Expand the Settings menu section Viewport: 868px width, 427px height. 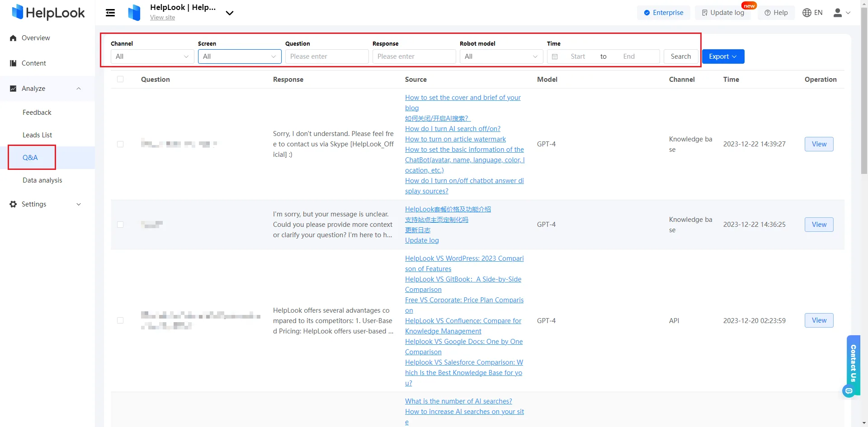79,204
